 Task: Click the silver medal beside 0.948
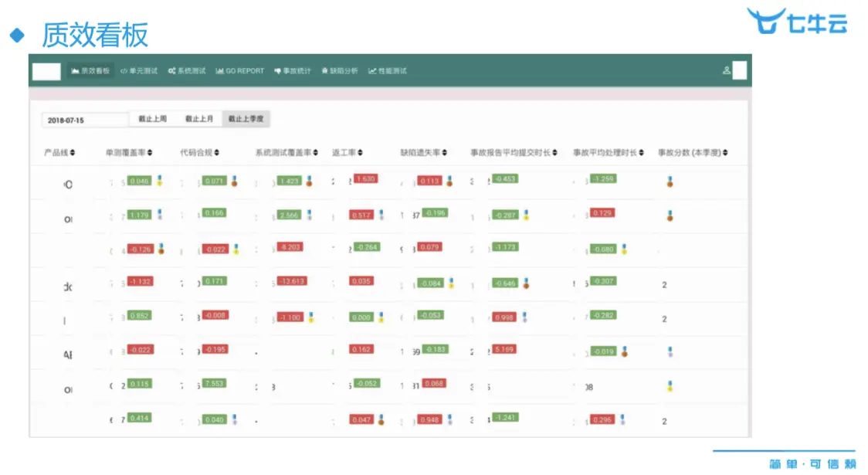pos(449,419)
